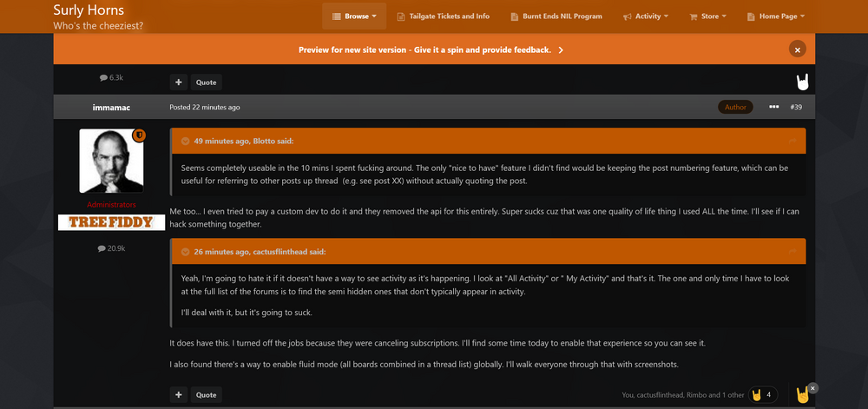Open the post #39 permalink
The image size is (868, 409).
796,107
